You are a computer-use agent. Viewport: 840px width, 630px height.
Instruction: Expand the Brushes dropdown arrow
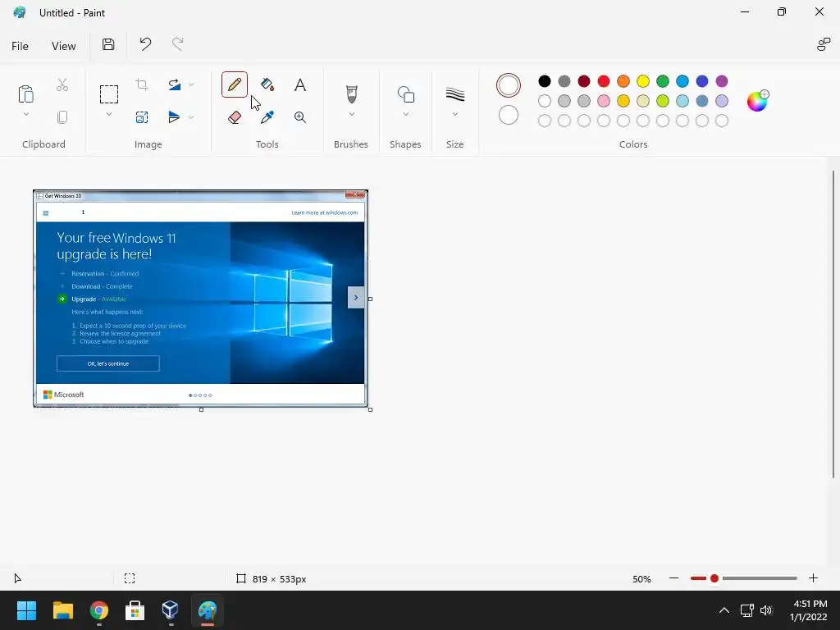pyautogui.click(x=351, y=114)
